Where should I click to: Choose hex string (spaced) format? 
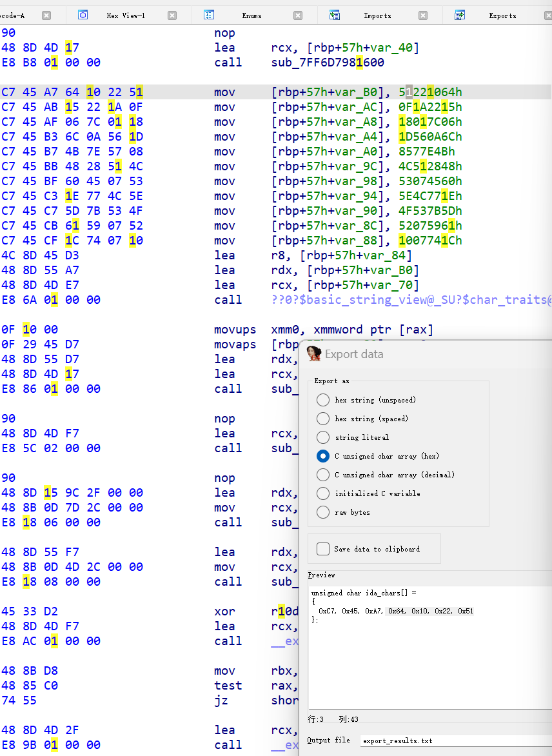coord(323,419)
